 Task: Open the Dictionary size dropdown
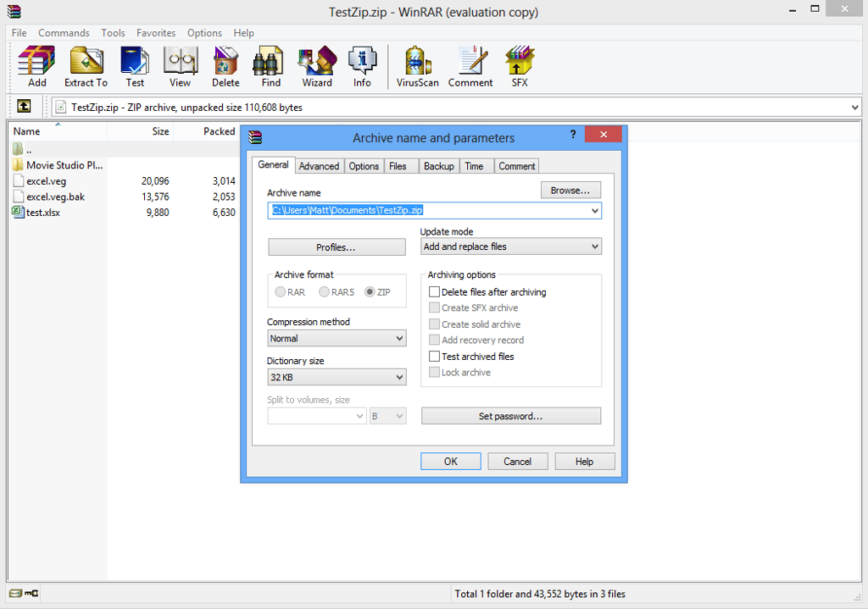(337, 377)
